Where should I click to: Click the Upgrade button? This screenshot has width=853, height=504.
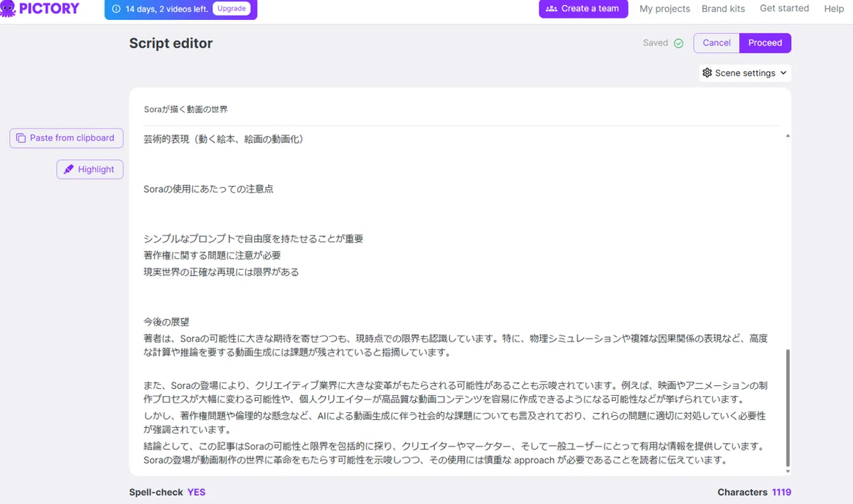pos(231,9)
